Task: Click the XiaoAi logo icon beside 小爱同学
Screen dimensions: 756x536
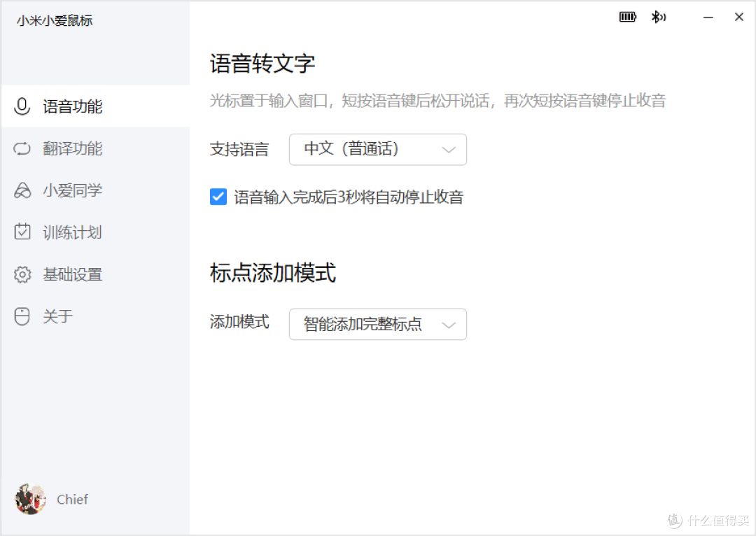Action: [22, 190]
